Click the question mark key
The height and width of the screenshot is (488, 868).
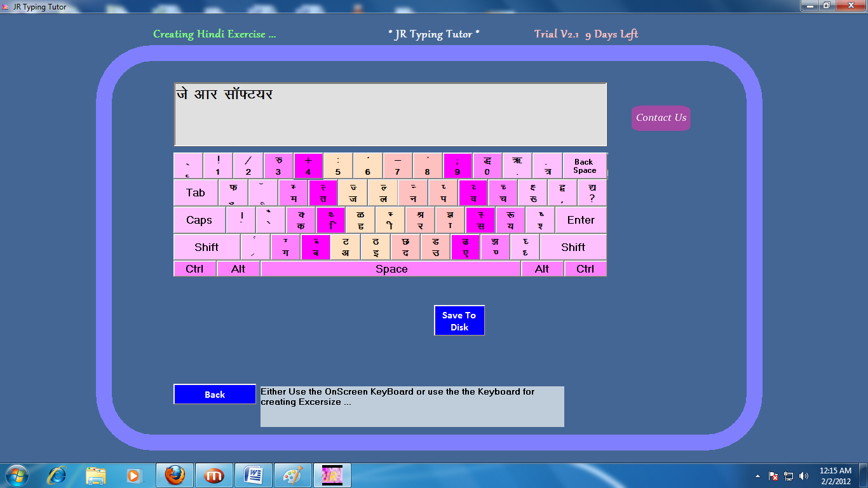(x=592, y=193)
